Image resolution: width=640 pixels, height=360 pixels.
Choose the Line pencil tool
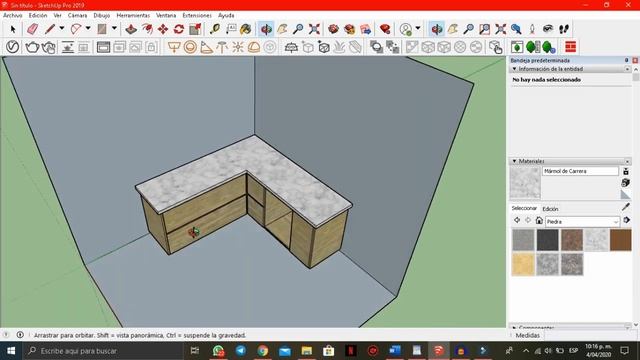50,29
